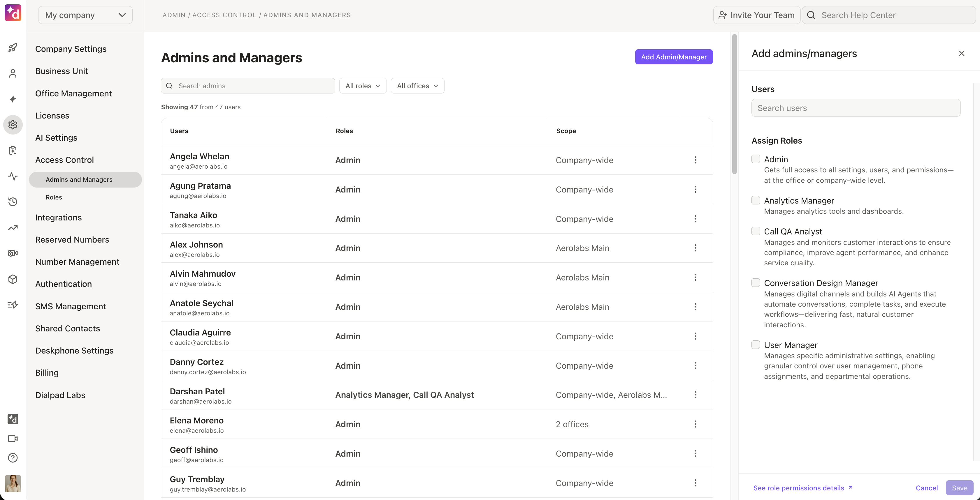Open actions menu for Claudia Aguirre
The width and height of the screenshot is (980, 500).
click(696, 336)
